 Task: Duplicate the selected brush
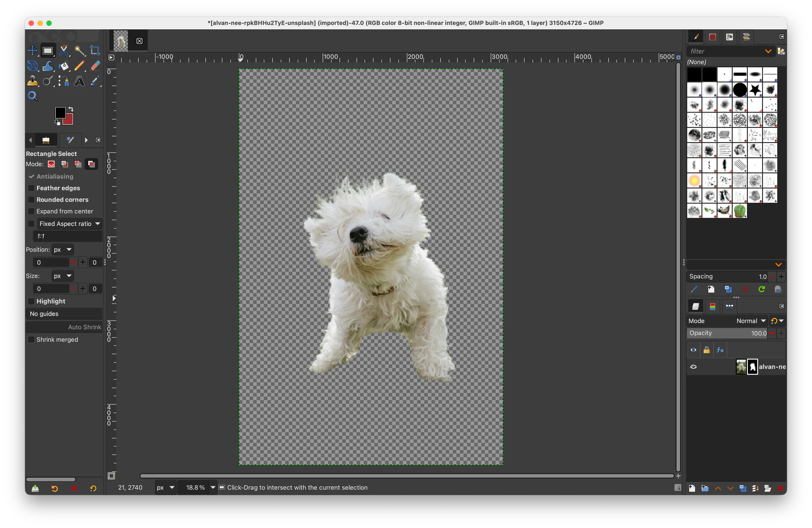[x=728, y=289]
